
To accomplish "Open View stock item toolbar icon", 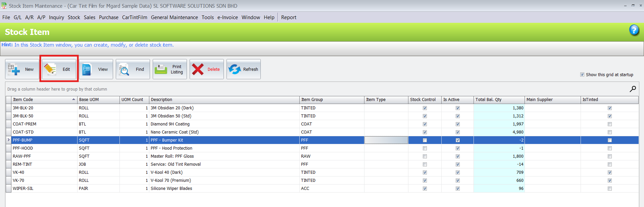I will [x=87, y=69].
